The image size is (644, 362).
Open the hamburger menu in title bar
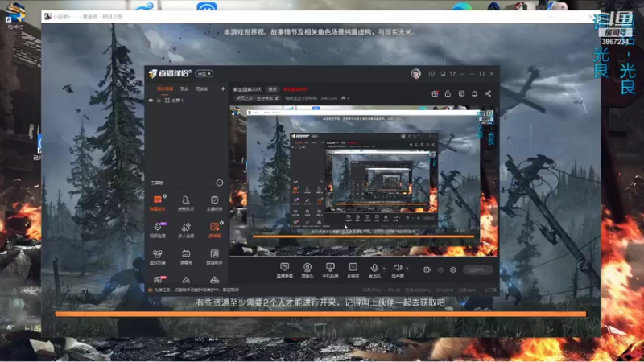point(462,74)
